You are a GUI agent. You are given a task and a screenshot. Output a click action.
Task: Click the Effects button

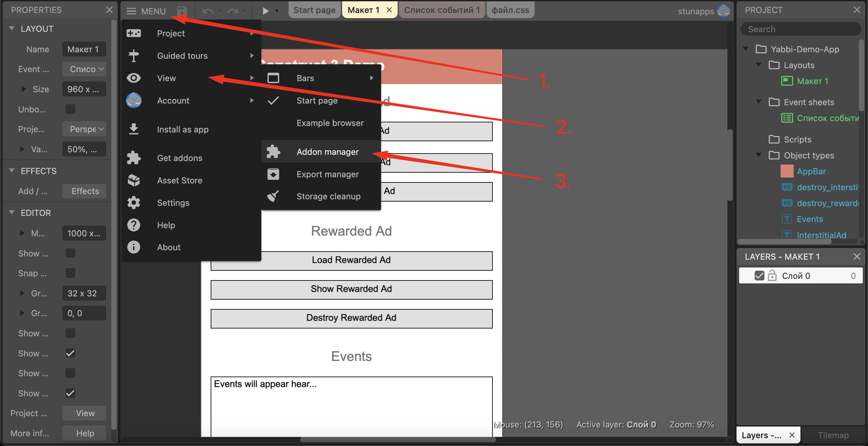click(84, 191)
